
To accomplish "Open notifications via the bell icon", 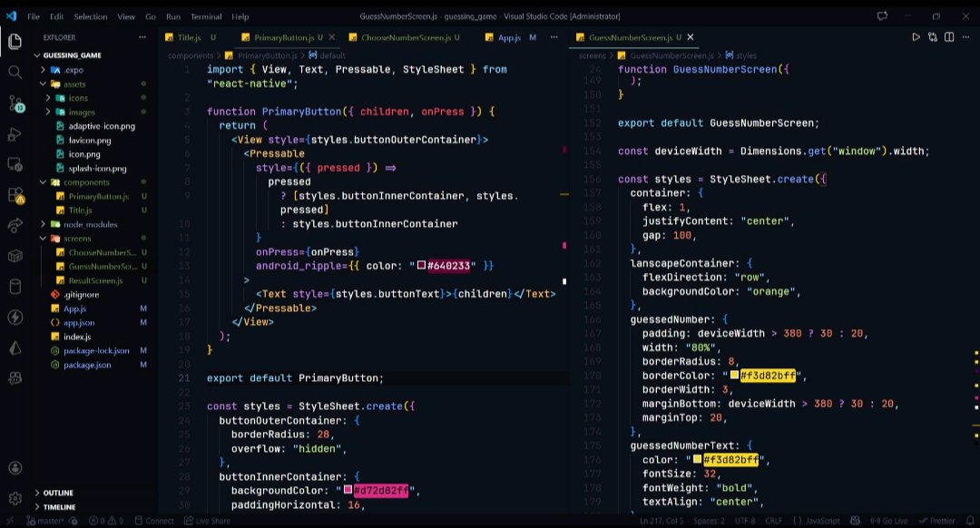I will click(971, 520).
